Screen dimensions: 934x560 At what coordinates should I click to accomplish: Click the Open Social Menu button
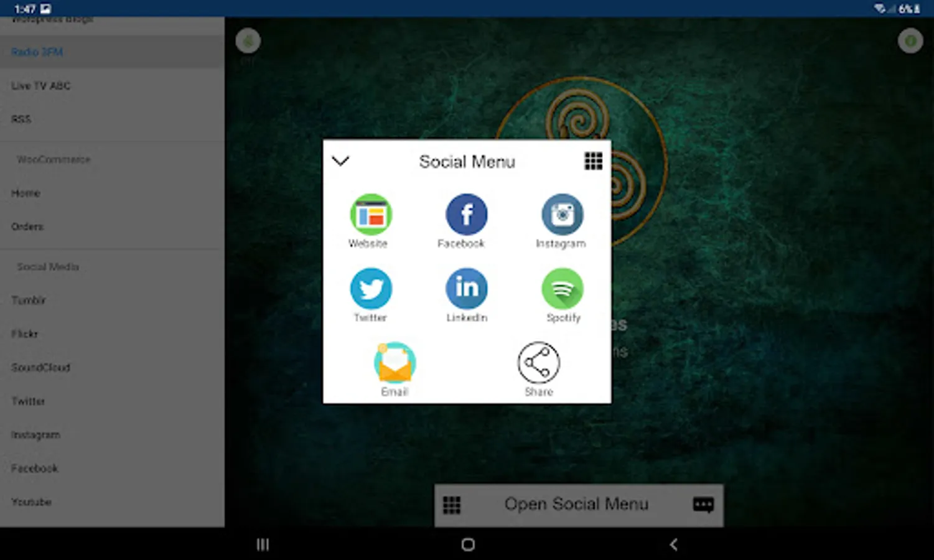coord(579,505)
